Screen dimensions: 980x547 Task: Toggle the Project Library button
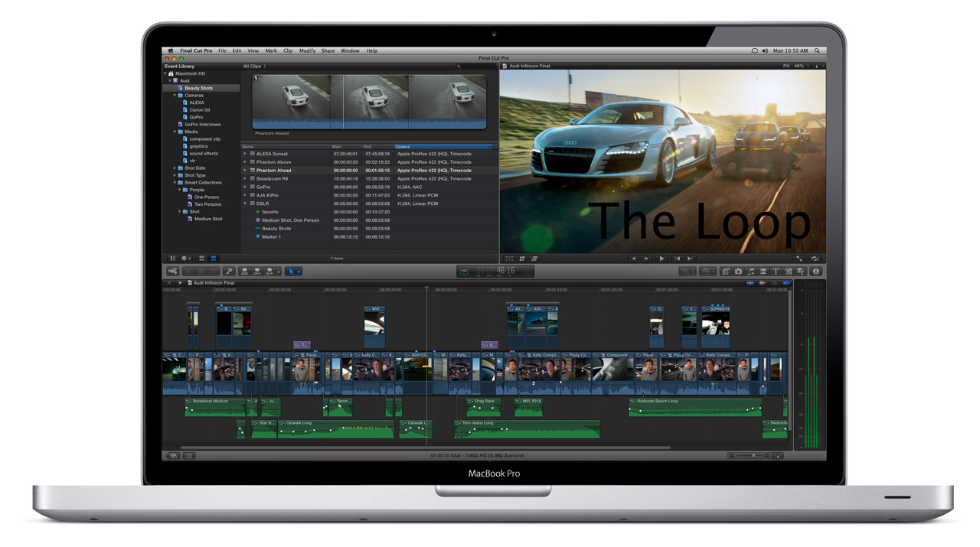click(174, 455)
